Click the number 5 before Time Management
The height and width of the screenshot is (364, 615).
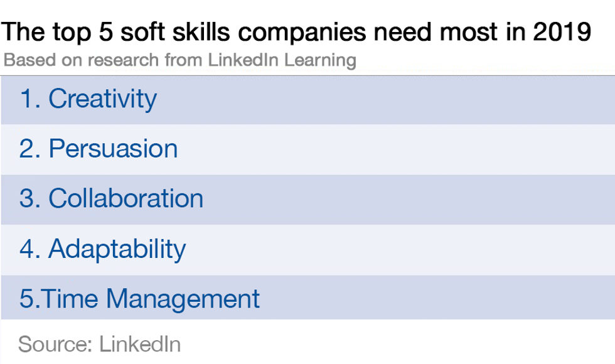point(28,299)
